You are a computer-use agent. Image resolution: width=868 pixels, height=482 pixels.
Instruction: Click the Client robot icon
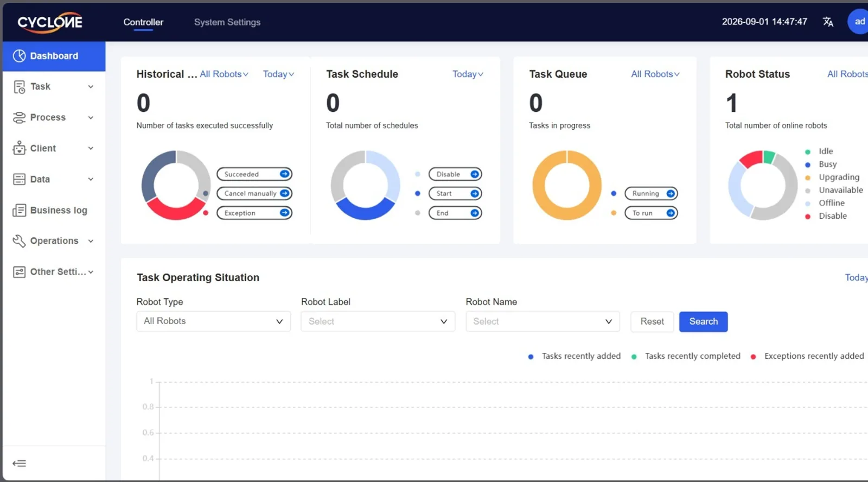[x=20, y=148]
